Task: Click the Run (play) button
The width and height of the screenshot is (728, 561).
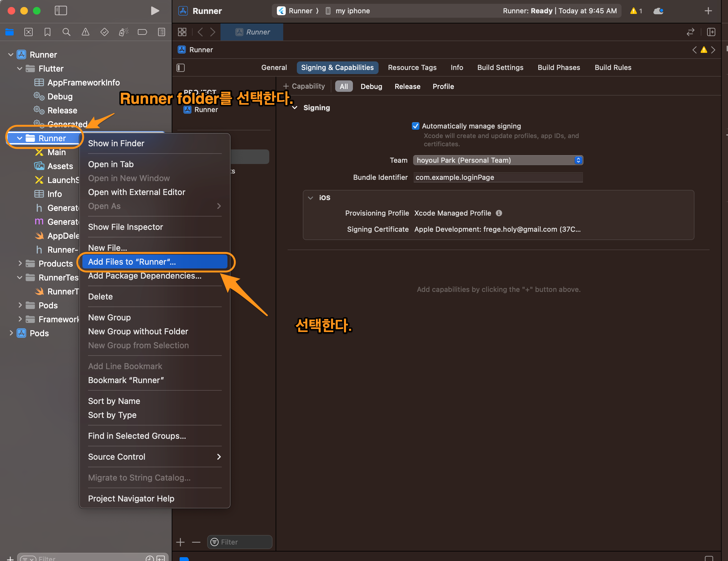Action: coord(154,11)
